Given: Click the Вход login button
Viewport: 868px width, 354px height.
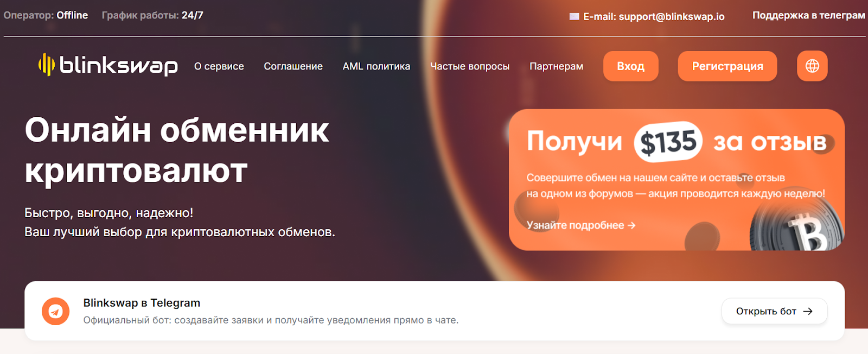Looking at the screenshot, I should (630, 66).
